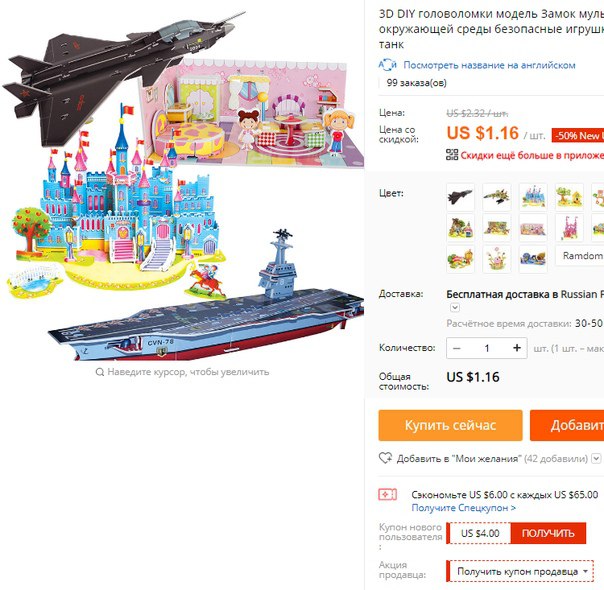
Task: Select the black fighter jet color option
Action: [x=460, y=197]
